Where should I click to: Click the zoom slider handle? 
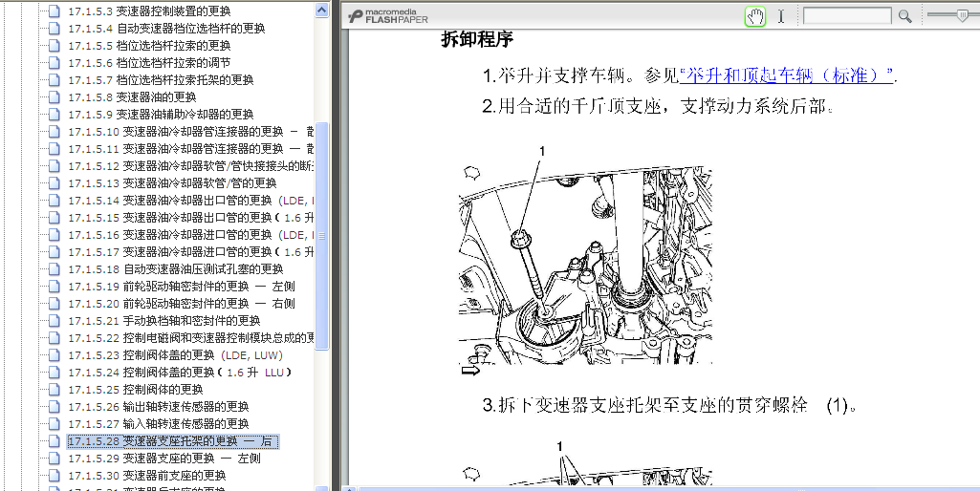click(x=963, y=16)
